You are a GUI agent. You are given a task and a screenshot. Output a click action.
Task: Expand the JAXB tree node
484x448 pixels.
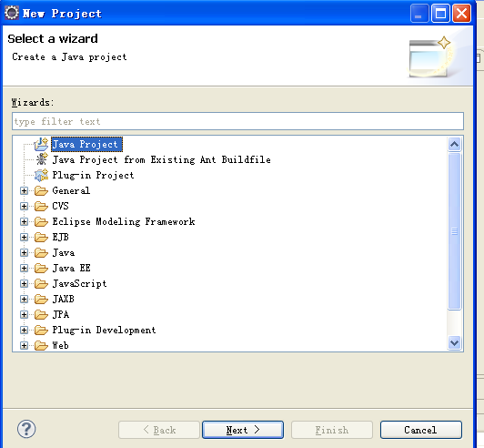pos(24,299)
